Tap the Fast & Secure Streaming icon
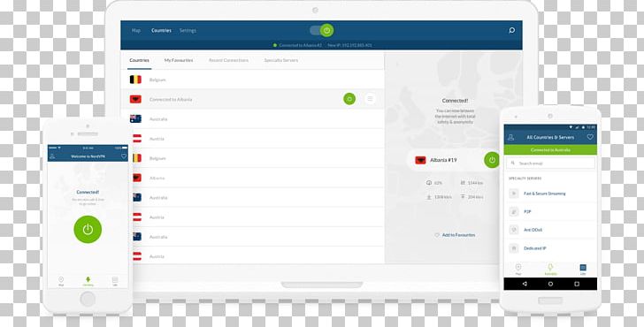Viewport: 644px width, 327px height. [x=514, y=194]
